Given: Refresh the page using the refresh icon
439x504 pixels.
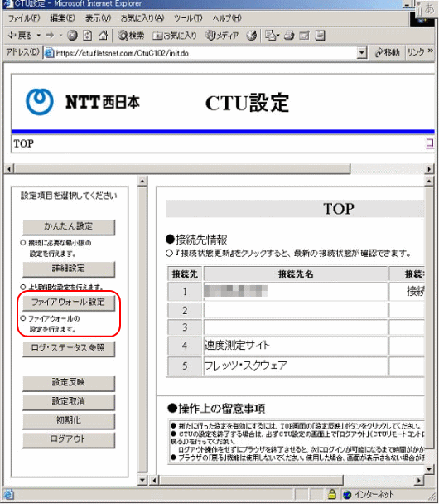Looking at the screenshot, I should pos(87,36).
